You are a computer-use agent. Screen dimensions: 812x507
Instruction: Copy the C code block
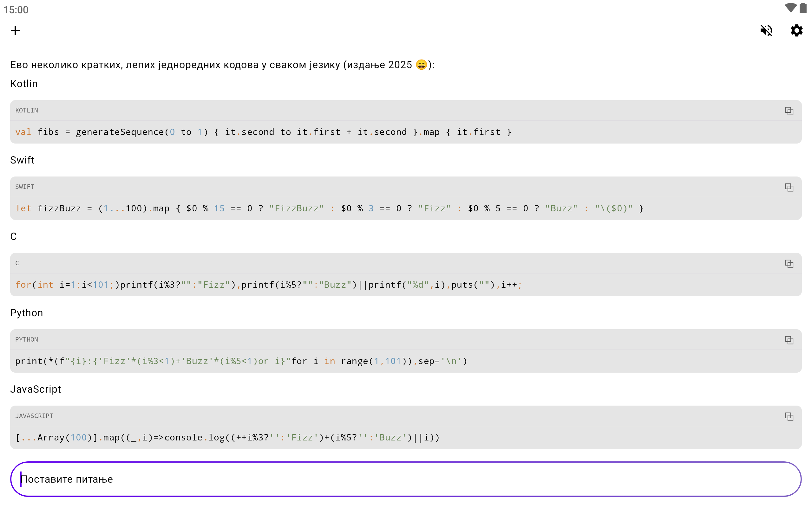coord(789,264)
